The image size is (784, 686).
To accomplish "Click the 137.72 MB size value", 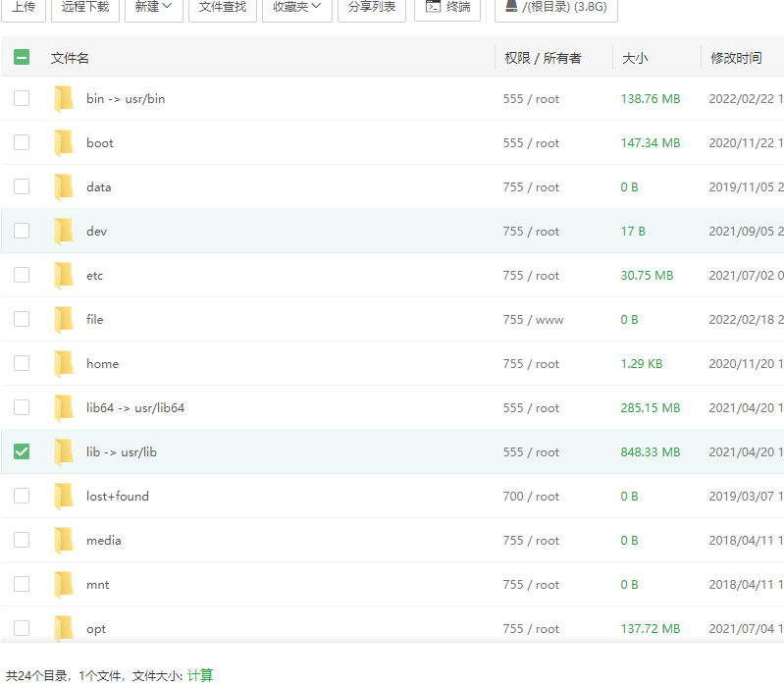I will coord(651,628).
